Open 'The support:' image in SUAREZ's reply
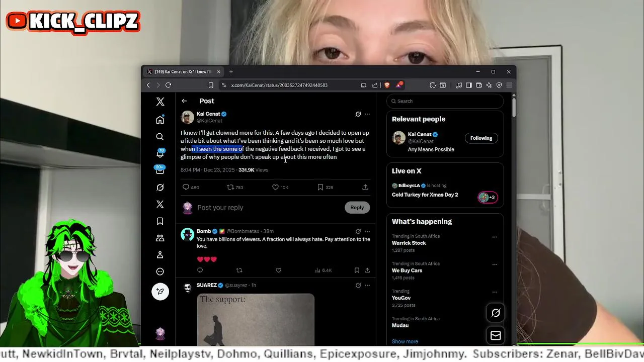This screenshot has width=644, height=362. [x=256, y=320]
